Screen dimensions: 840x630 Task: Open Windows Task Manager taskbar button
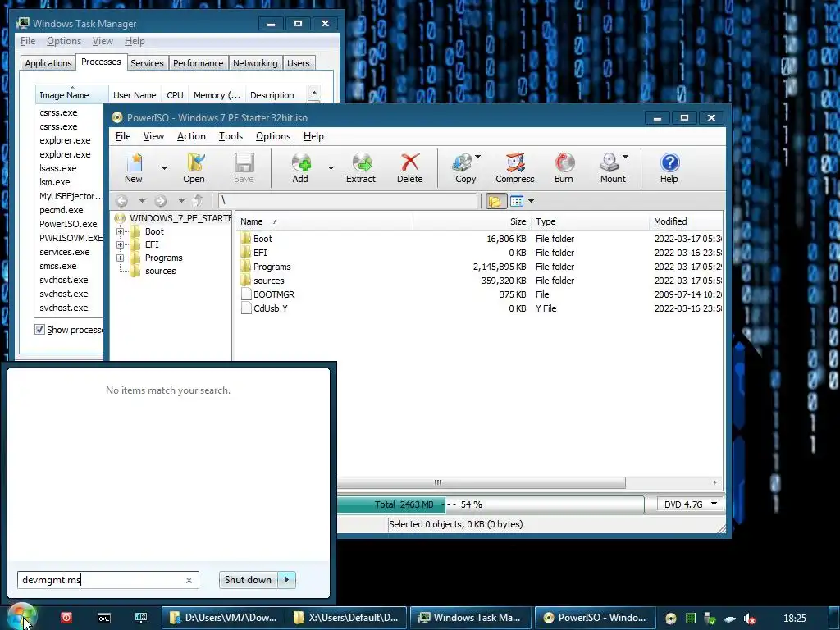[470, 618]
